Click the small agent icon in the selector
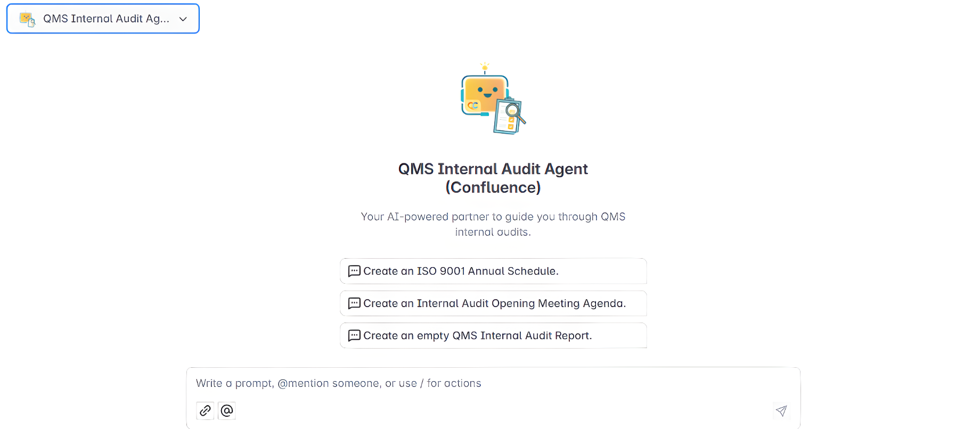Image resolution: width=980 pixels, height=429 pixels. (x=27, y=19)
